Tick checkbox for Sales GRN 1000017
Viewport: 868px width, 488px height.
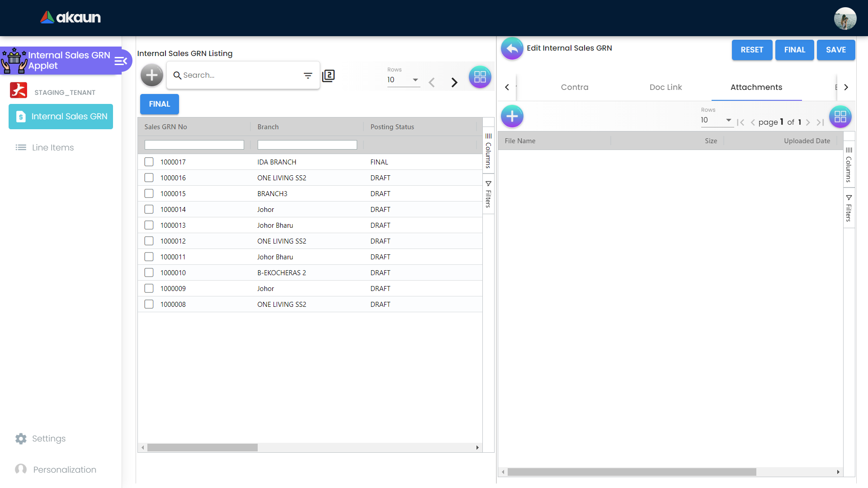point(149,162)
